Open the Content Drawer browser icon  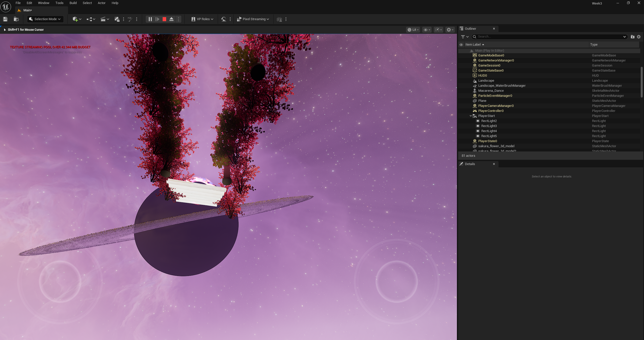point(16,19)
